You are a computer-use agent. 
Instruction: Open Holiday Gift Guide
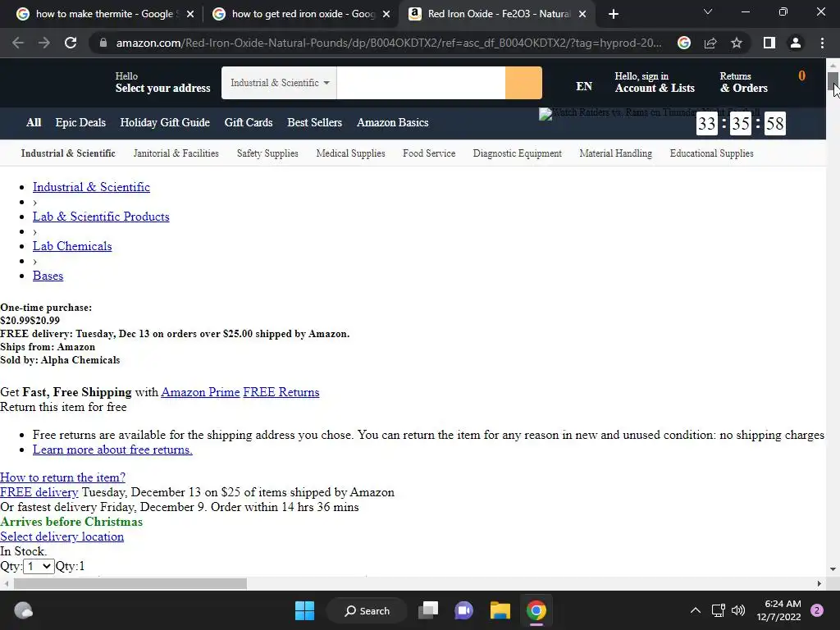pos(165,123)
